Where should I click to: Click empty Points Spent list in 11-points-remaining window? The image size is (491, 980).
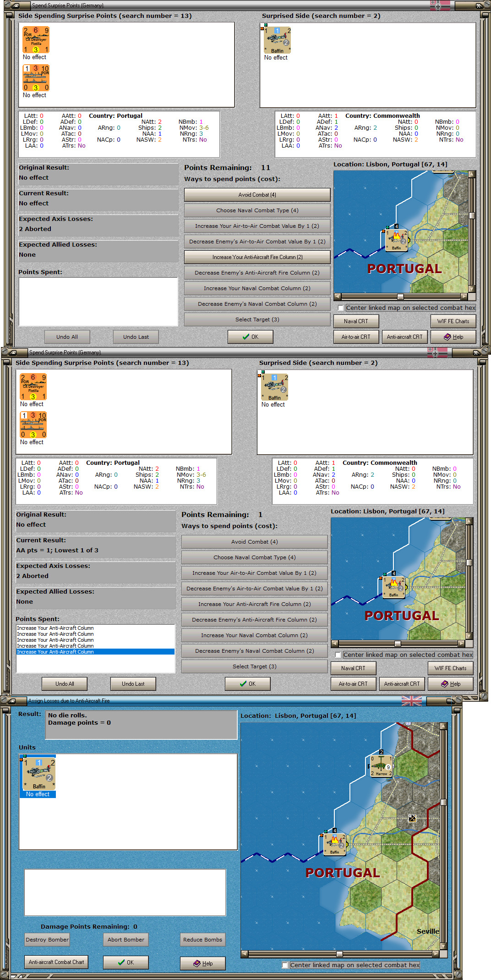(x=98, y=302)
